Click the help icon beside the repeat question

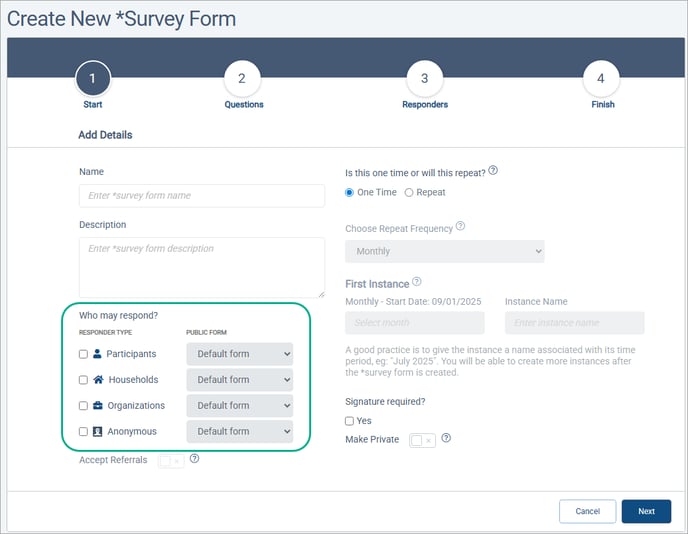(x=493, y=171)
